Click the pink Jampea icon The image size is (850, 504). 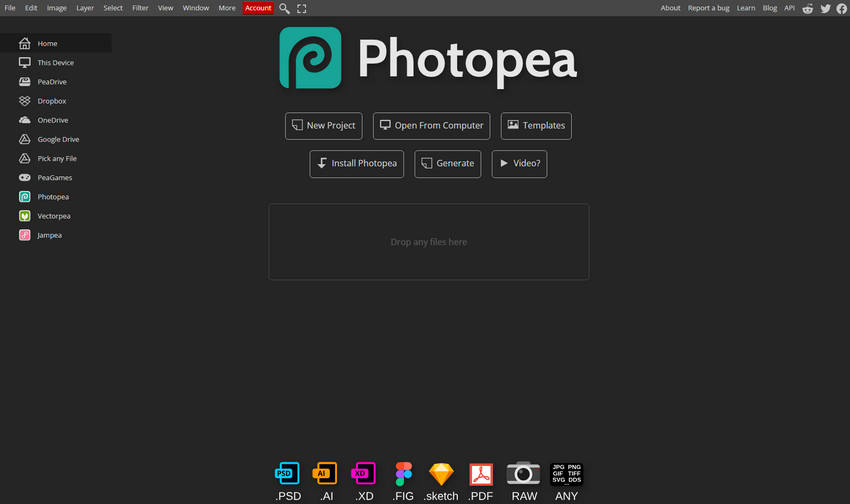pyautogui.click(x=24, y=235)
